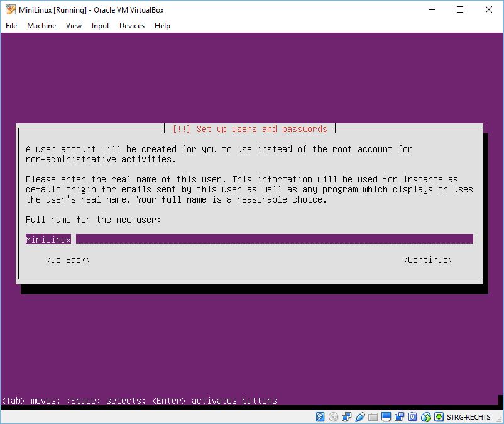Open the Help menu

click(x=162, y=26)
